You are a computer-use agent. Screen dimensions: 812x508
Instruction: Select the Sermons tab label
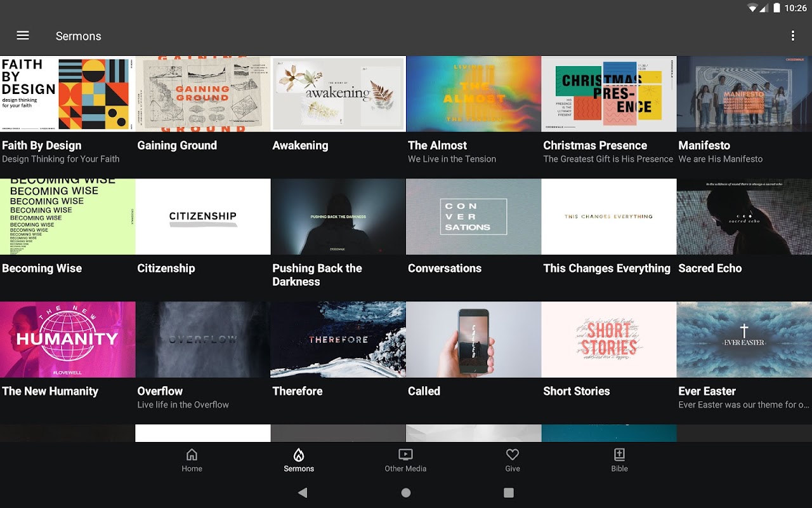pos(299,469)
